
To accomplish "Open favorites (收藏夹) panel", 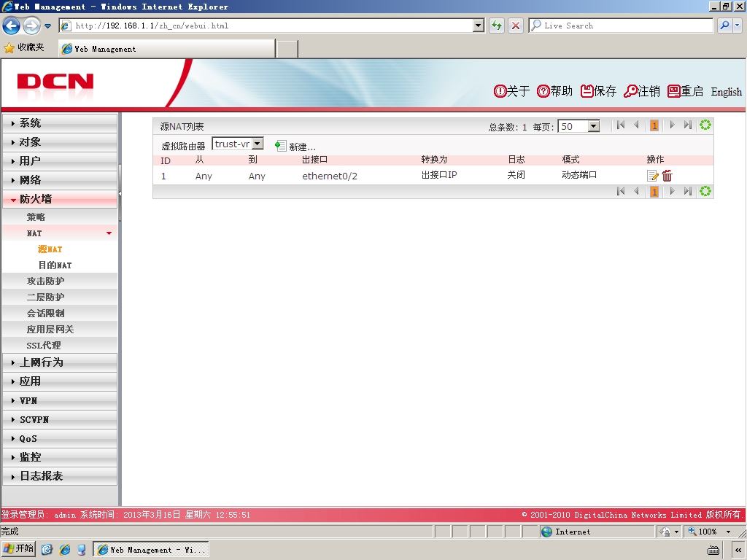I will pos(24,47).
